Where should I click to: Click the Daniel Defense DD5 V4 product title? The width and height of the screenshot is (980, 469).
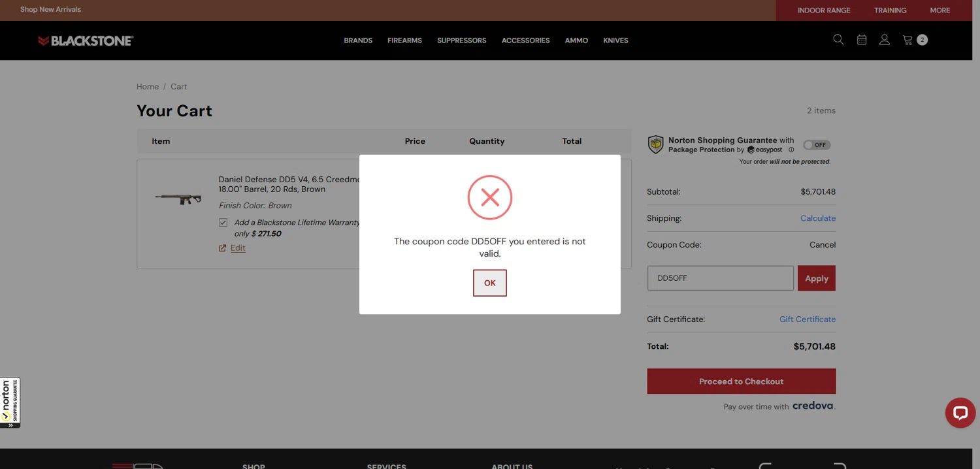click(289, 184)
